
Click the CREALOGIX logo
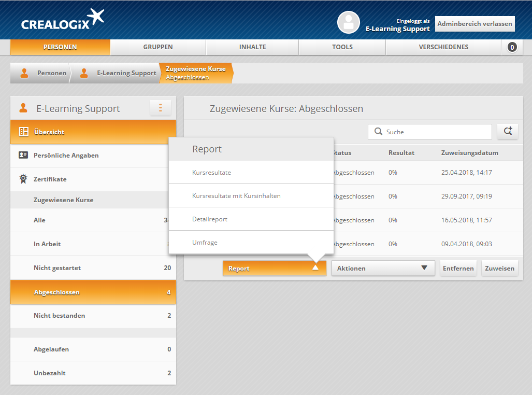62,21
